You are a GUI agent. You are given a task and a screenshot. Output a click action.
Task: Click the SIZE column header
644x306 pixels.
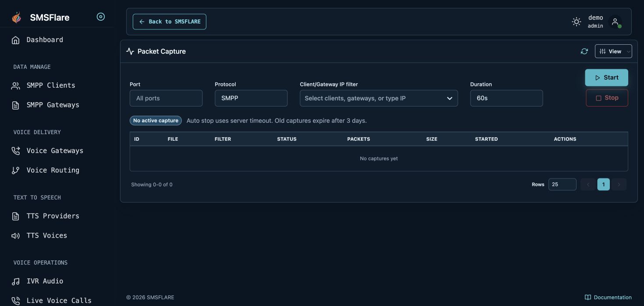coord(432,139)
